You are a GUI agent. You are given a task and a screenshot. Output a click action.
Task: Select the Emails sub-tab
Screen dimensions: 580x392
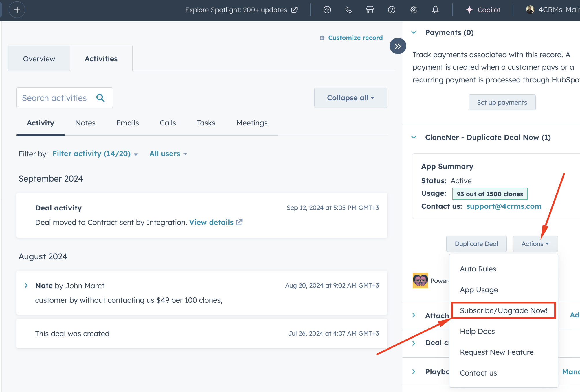128,123
